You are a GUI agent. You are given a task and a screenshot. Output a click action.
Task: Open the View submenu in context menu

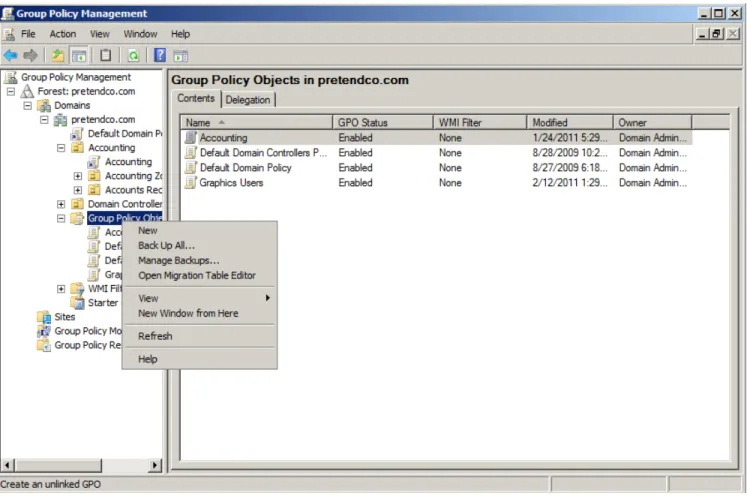click(200, 298)
